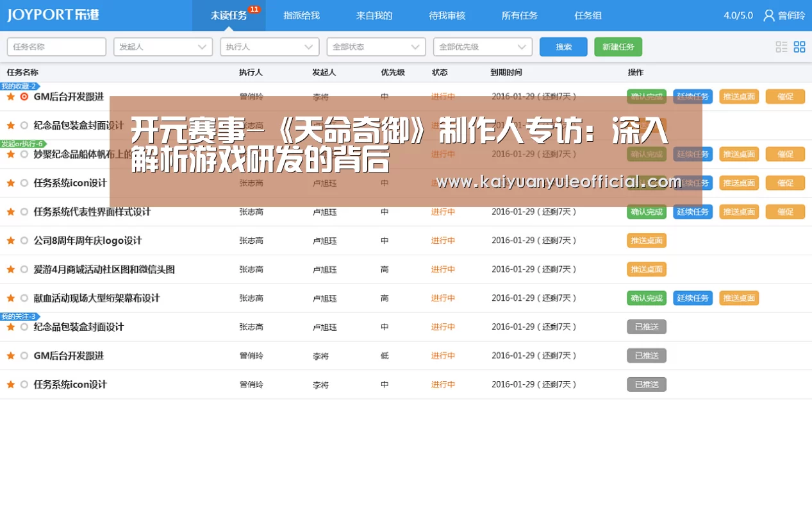The width and height of the screenshot is (812, 508).
Task: Toggle star on 任务系统icon设计 by 张志高
Action: pyautogui.click(x=11, y=183)
